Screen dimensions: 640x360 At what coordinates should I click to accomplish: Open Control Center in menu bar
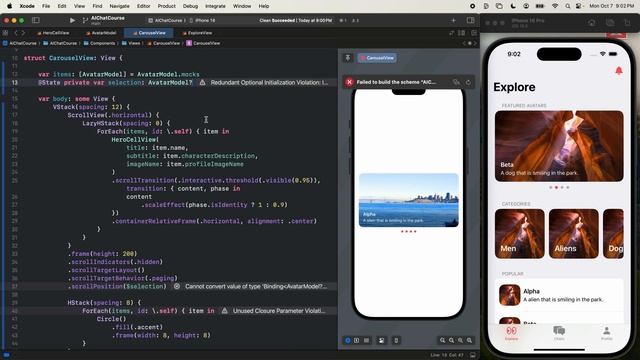[x=579, y=6]
